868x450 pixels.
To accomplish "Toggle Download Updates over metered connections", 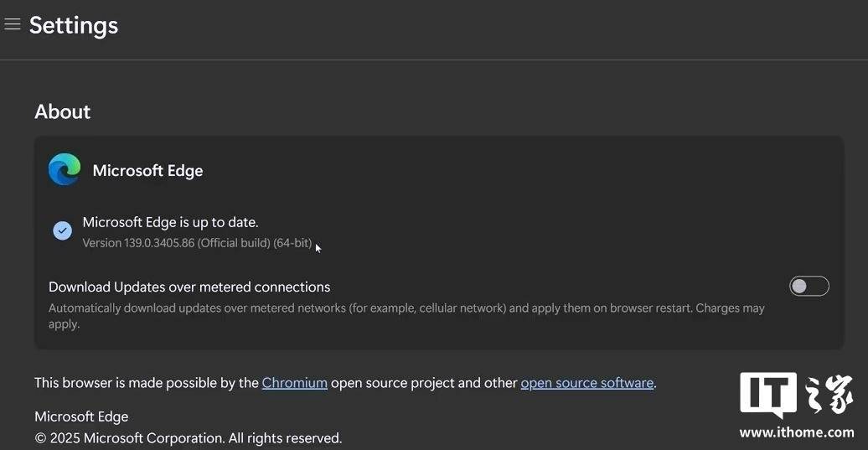I will (809, 287).
